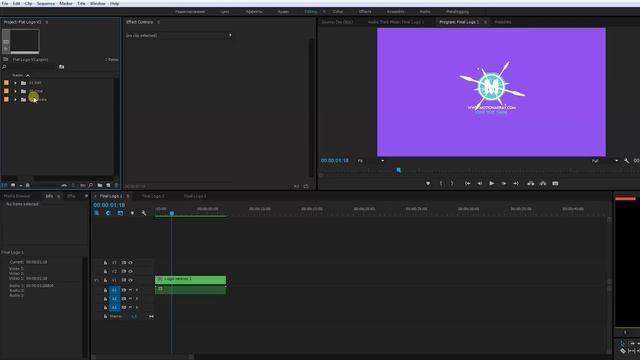
Task: Open the Edit menu
Action: (x=16, y=3)
